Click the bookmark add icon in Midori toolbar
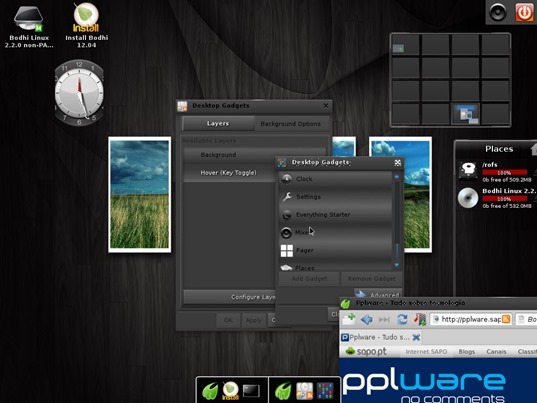537x403 pixels. pyautogui.click(x=420, y=319)
